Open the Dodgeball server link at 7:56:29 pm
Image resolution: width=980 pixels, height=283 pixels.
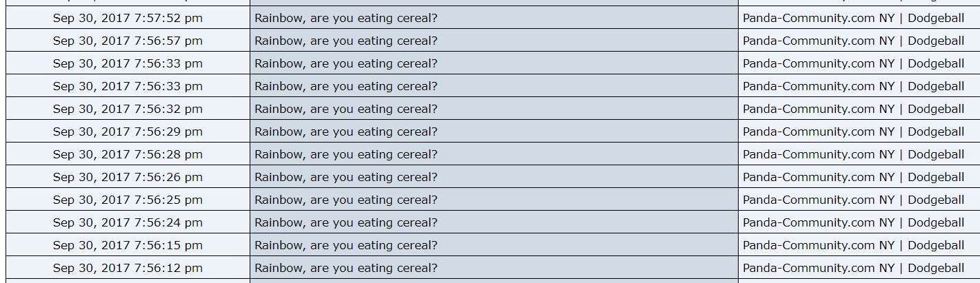click(853, 132)
